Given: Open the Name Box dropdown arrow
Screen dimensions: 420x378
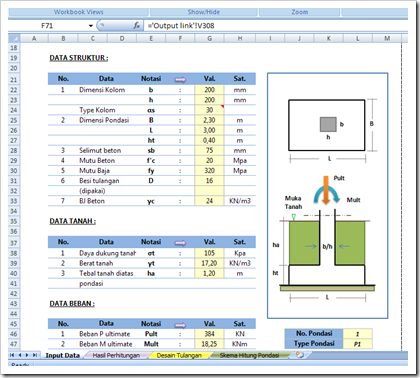Looking at the screenshot, I should [91, 26].
